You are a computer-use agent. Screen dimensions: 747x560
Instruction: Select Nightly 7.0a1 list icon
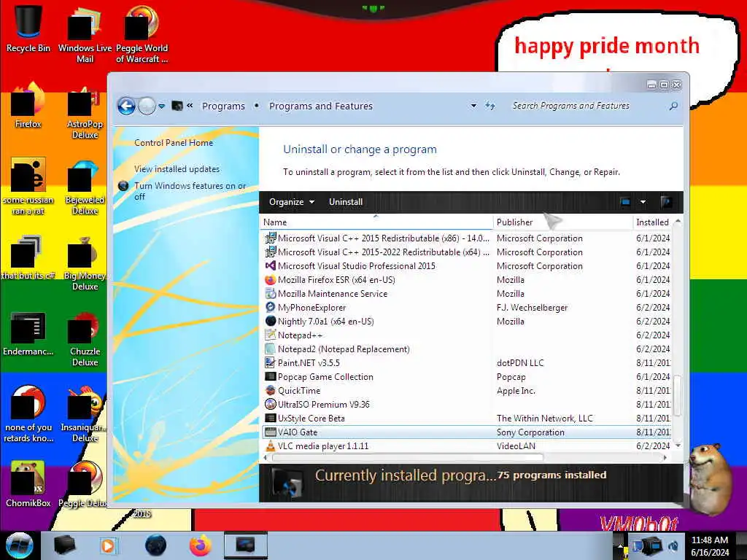[x=270, y=321]
